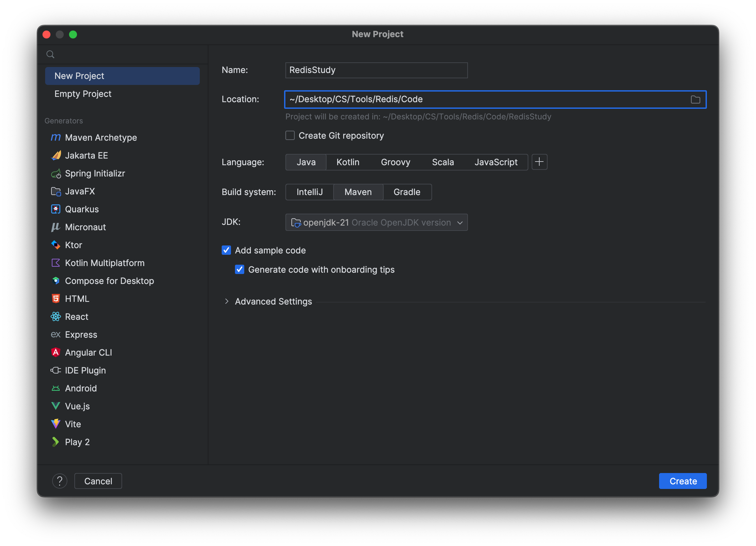Uncheck Generate code with onboarding tips
Screen dimensions: 756x546
pyautogui.click(x=240, y=269)
